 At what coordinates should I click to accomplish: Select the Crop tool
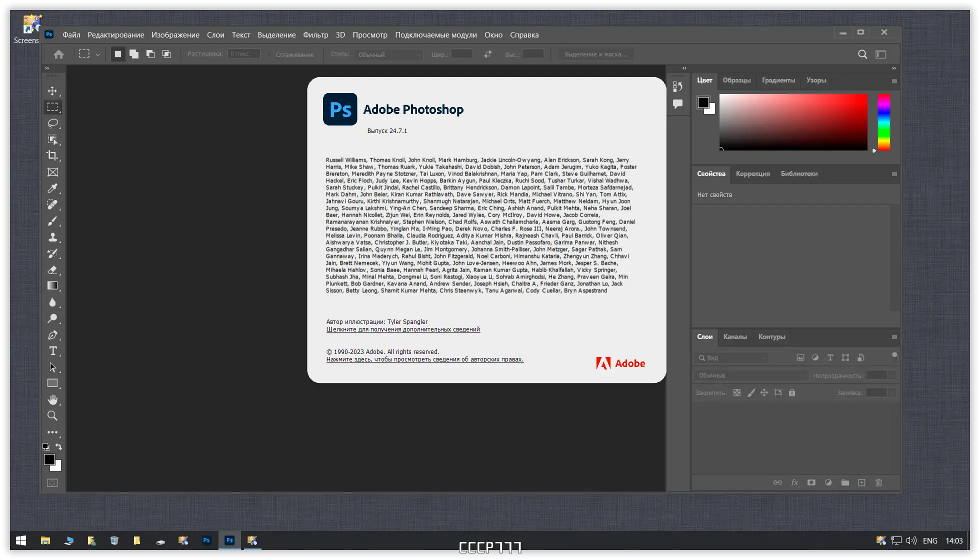pyautogui.click(x=52, y=155)
